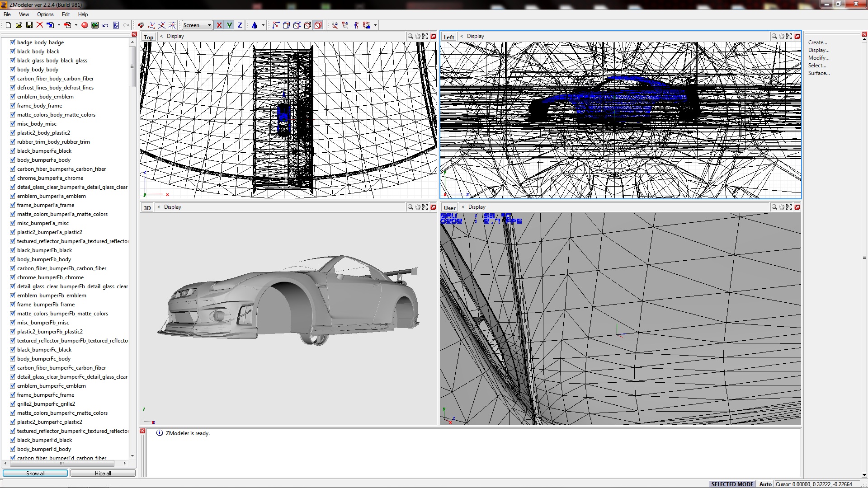Click the Save floppy disk icon
Image resolution: width=868 pixels, height=488 pixels.
click(x=29, y=25)
